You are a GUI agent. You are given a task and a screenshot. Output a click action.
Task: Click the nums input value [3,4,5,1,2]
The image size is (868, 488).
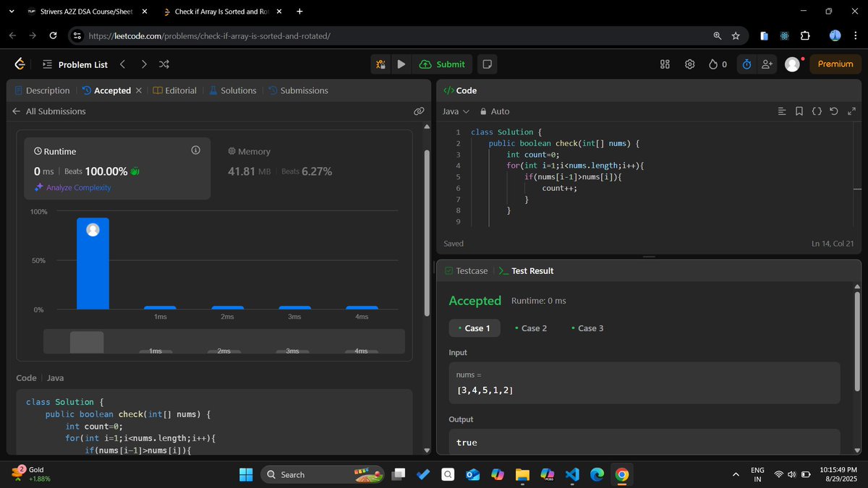coord(485,390)
